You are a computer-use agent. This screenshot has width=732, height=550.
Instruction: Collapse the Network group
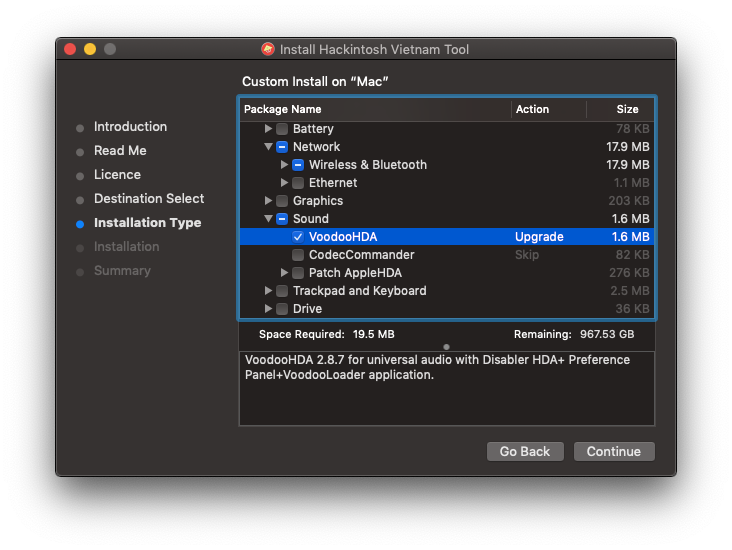click(x=268, y=146)
